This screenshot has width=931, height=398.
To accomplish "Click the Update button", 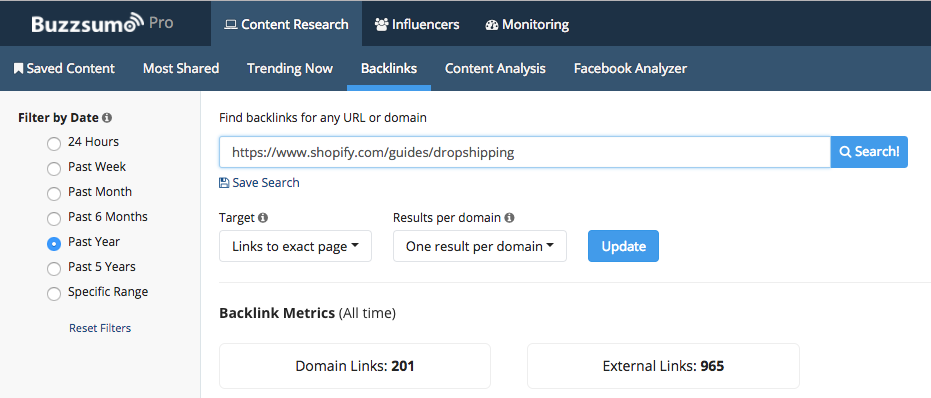I will click(x=623, y=246).
